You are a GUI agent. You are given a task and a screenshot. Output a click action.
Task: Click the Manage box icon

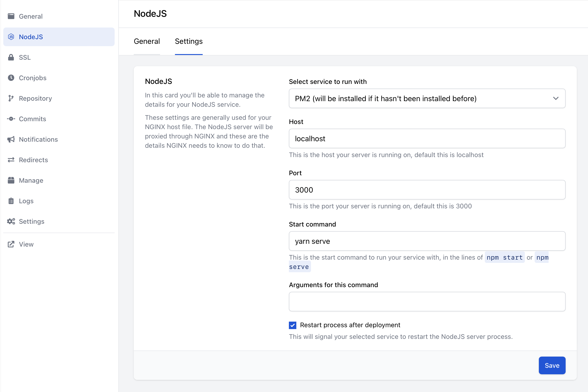click(x=11, y=180)
